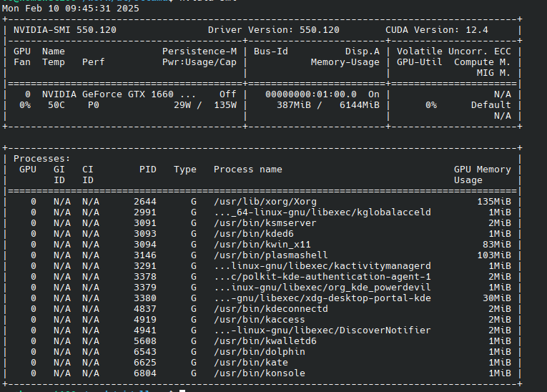Image resolution: width=547 pixels, height=392 pixels.
Task: Click the PID column header
Action: [x=148, y=170]
